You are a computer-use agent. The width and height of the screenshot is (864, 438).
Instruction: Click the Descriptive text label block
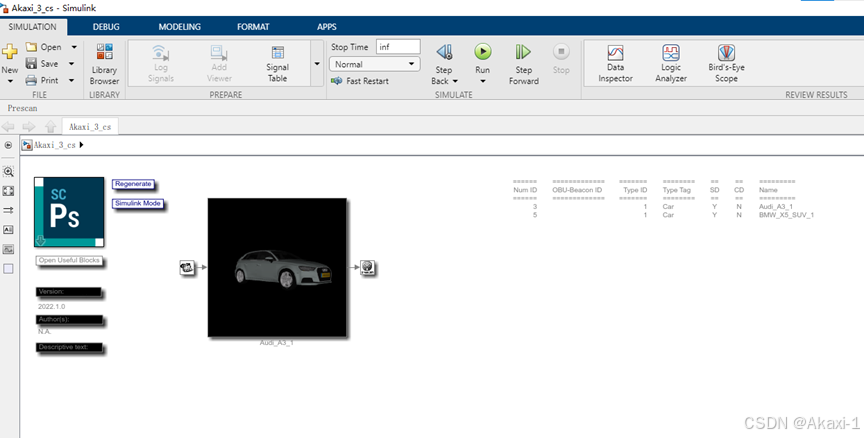click(x=69, y=348)
